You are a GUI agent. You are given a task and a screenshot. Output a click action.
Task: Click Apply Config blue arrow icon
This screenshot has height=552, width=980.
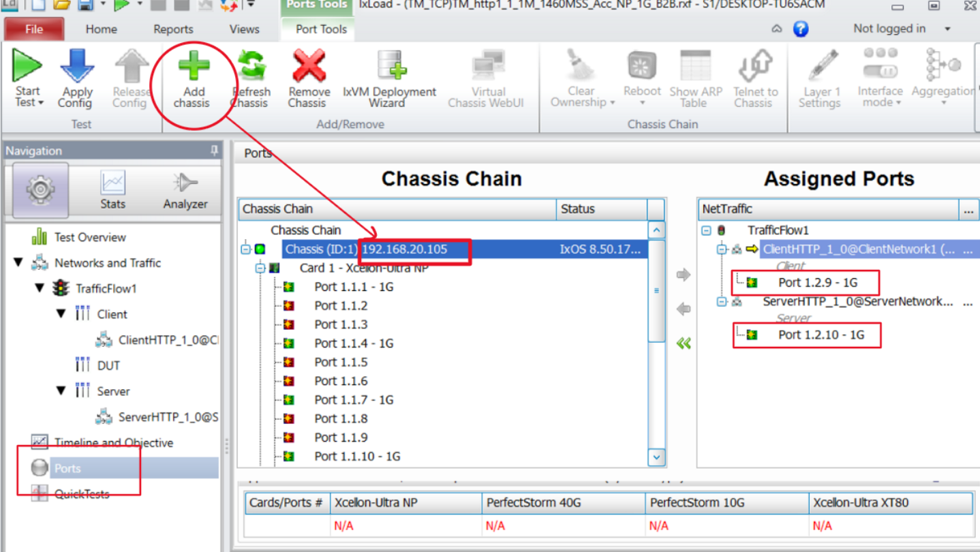[76, 65]
